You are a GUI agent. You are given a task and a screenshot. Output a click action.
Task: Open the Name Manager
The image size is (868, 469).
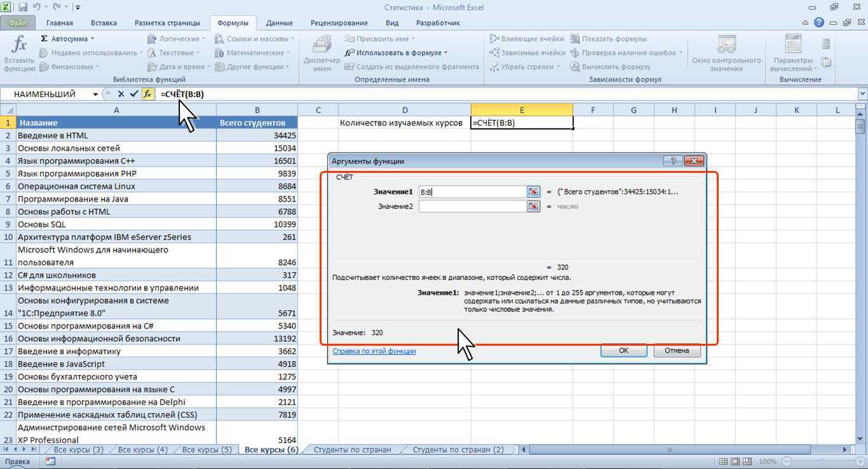point(322,54)
